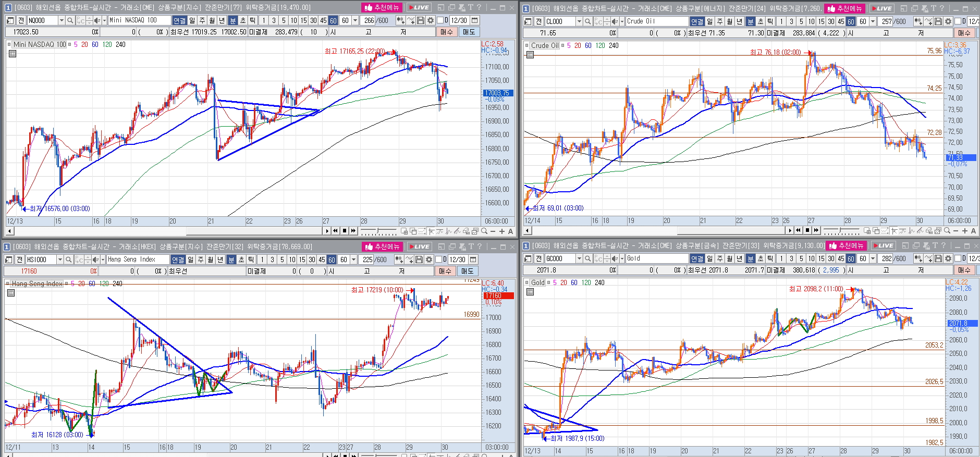Fast-forward replay in Mini NASDAQ chart
This screenshot has height=457, width=980.
pyautogui.click(x=353, y=231)
